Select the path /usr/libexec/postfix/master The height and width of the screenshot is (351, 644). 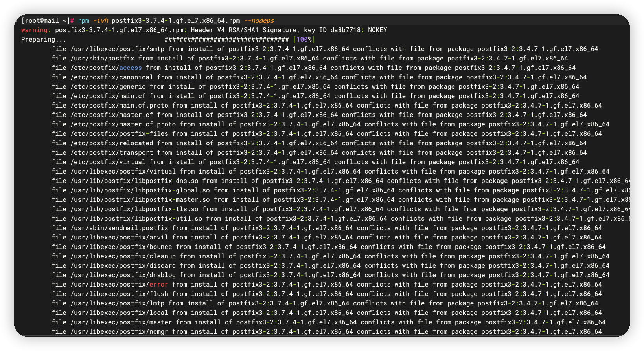121,322
